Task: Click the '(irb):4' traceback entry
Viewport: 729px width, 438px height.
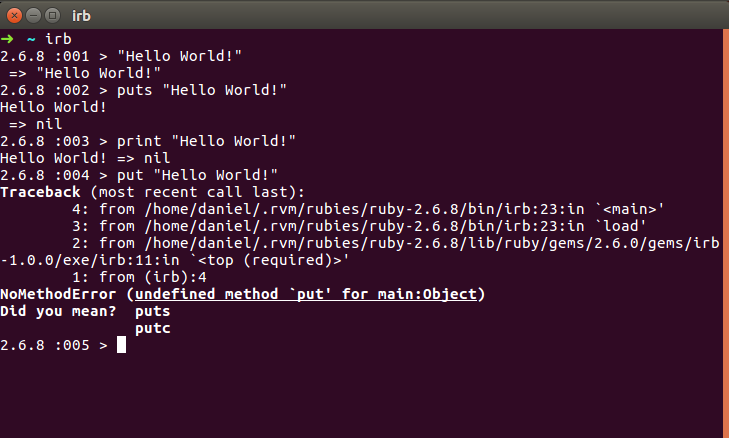Action: (x=175, y=277)
